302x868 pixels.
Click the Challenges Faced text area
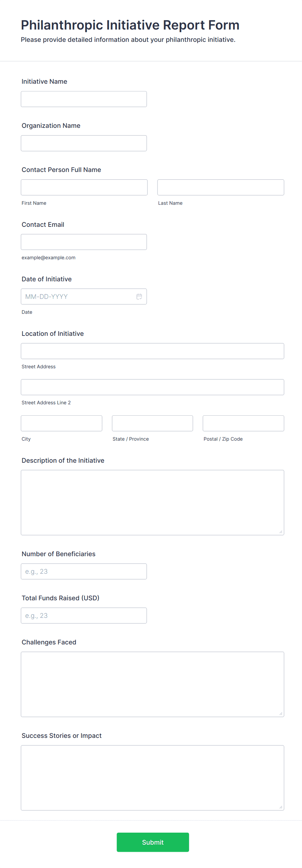[x=152, y=684]
